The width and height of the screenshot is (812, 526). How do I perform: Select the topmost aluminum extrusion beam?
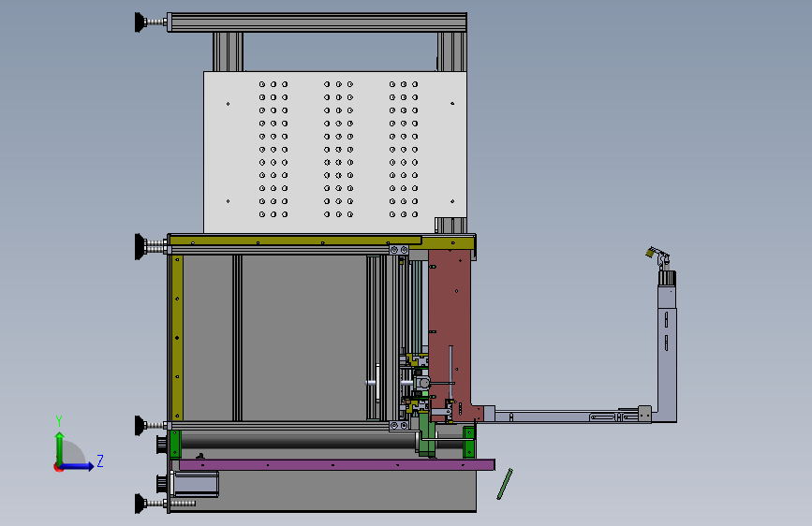pos(317,22)
